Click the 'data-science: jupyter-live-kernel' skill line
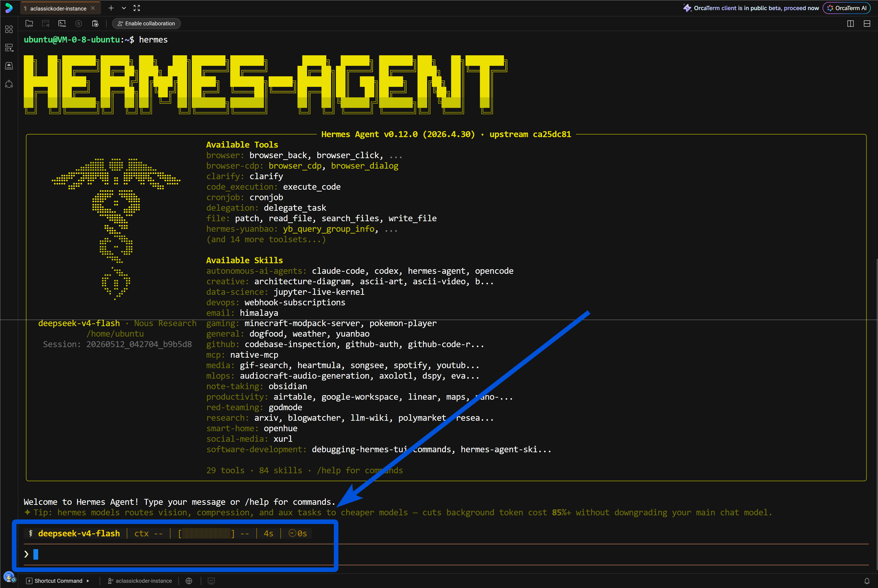Viewport: 878px width, 588px height. pyautogui.click(x=285, y=292)
